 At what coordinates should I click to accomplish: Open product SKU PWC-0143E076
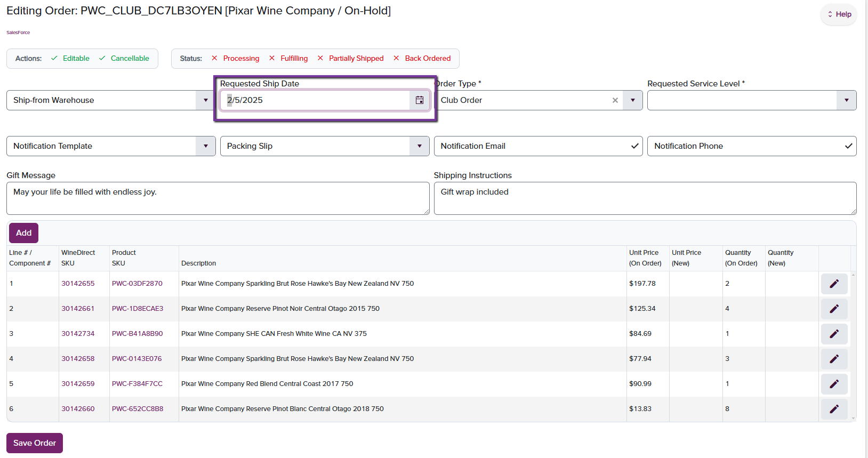[x=137, y=359]
